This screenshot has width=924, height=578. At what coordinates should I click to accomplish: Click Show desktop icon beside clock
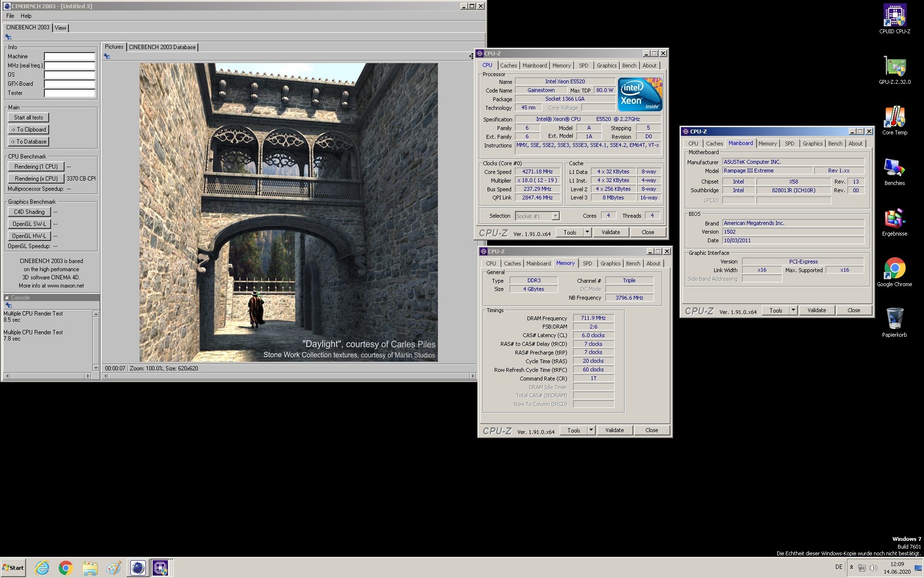click(x=918, y=568)
